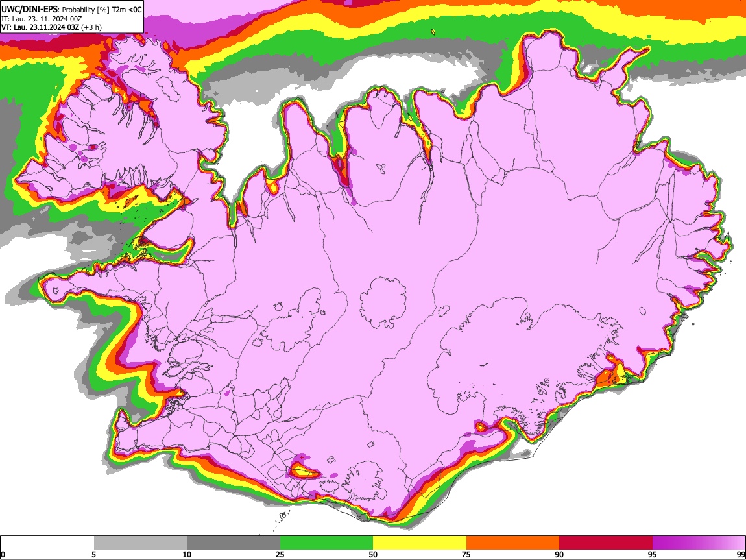Screen dimensions: 746x560
Task: Click the 'T2m <0C' parameter label
Action: [126, 10]
